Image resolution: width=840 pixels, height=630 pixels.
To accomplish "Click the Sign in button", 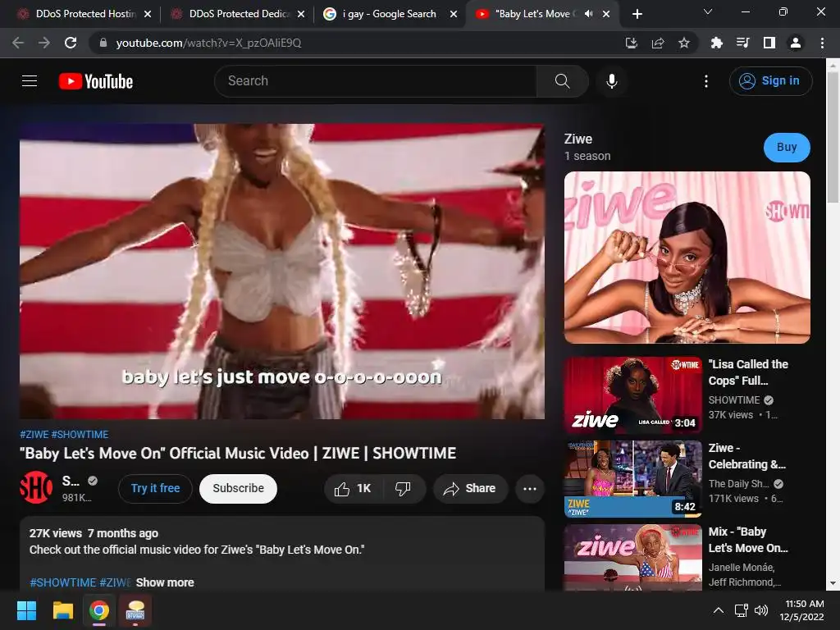I will [770, 81].
